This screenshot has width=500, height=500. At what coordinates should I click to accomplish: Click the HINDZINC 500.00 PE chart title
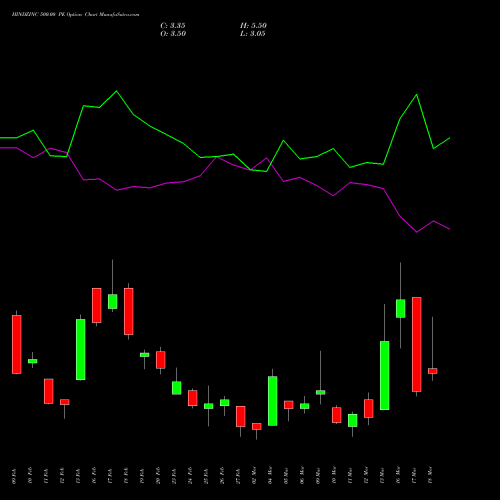point(75,15)
